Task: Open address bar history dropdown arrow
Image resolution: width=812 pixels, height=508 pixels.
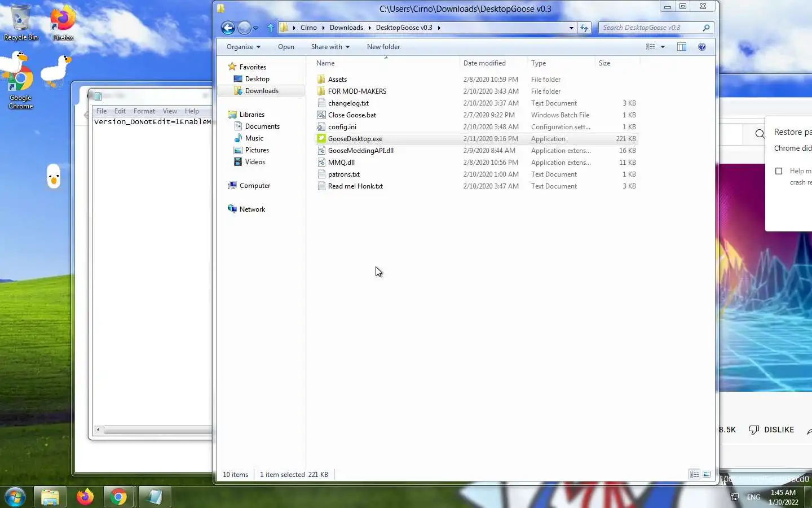Action: [571, 28]
